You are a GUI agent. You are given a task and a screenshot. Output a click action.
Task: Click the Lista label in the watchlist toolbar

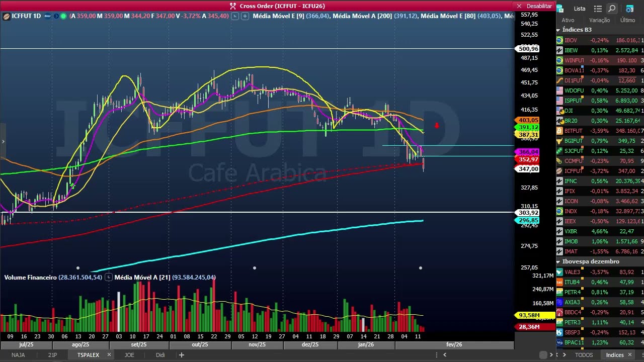[x=580, y=9]
